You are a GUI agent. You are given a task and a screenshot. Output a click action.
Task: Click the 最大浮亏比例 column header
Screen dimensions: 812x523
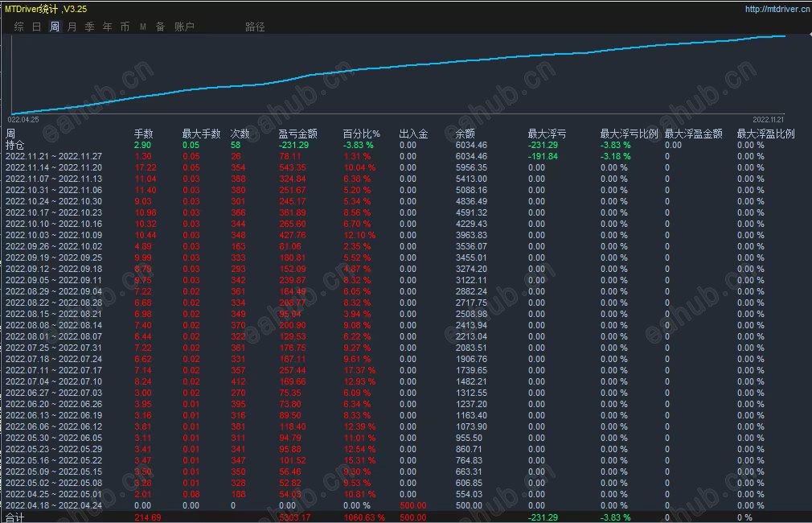[x=629, y=134]
